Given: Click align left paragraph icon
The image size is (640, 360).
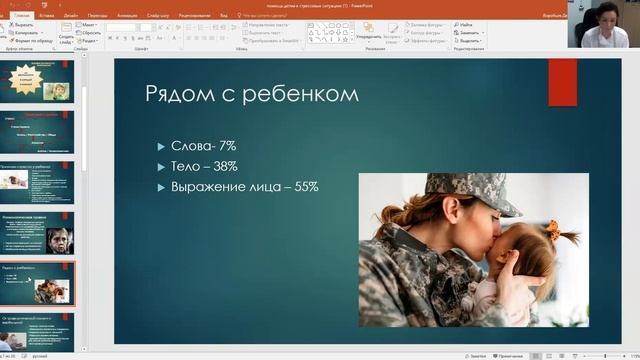Looking at the screenshot, I should pos(189,38).
